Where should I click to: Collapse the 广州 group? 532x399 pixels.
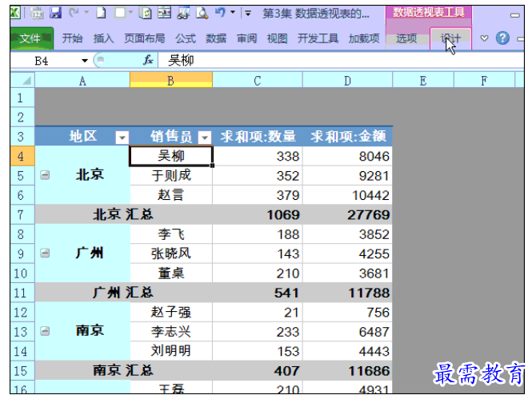click(45, 253)
